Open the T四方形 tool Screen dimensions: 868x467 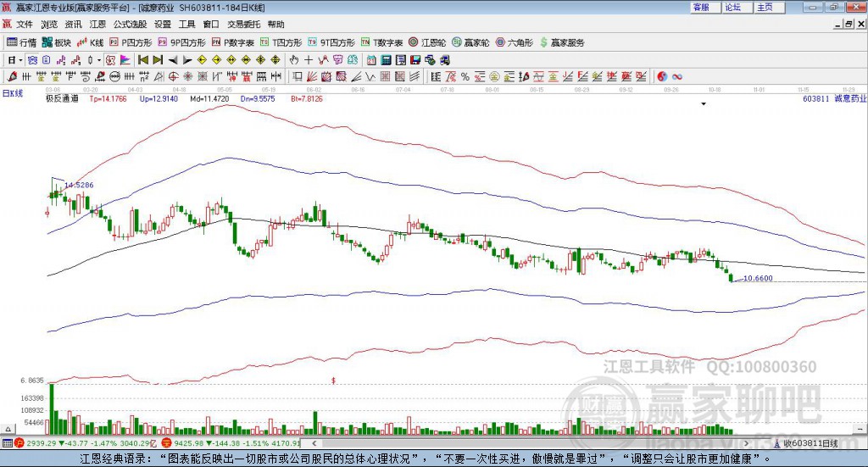[x=281, y=42]
